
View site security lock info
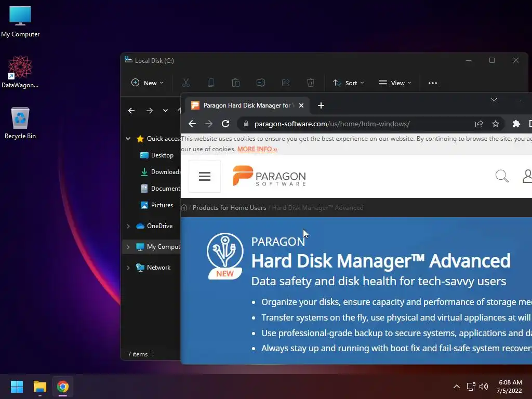[246, 124]
